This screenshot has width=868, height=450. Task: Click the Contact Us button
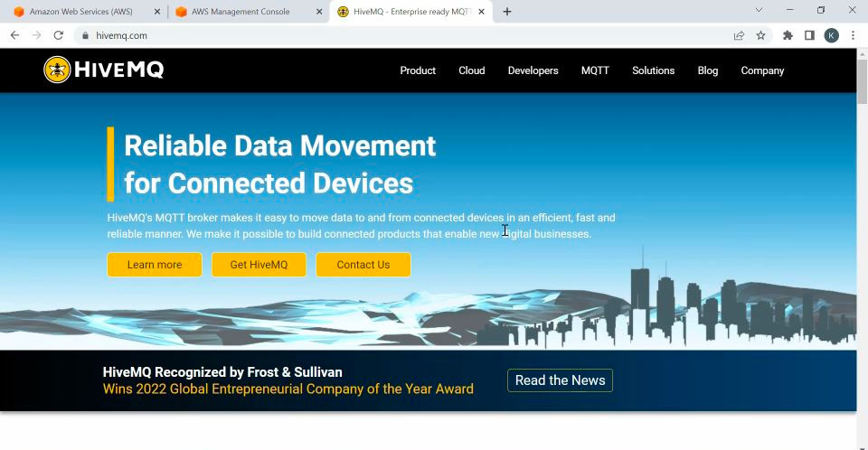(363, 265)
